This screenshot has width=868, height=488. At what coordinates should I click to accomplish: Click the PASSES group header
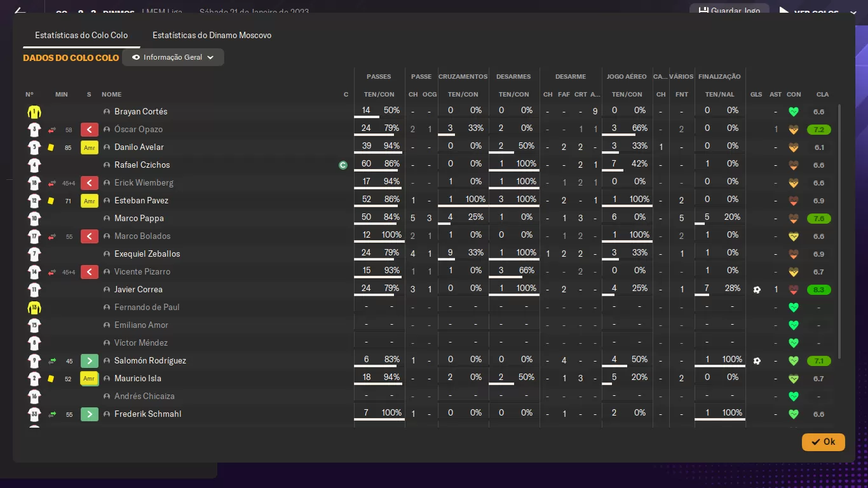[379, 77]
